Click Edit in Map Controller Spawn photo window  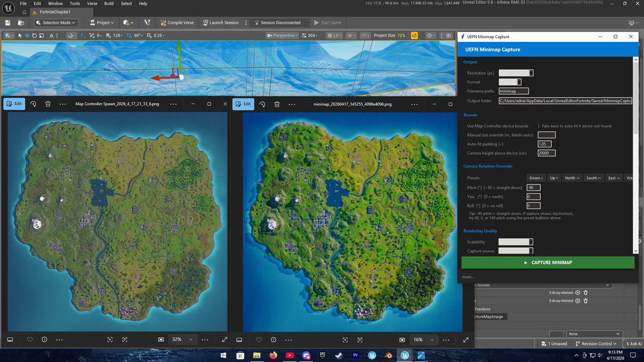[x=14, y=104]
